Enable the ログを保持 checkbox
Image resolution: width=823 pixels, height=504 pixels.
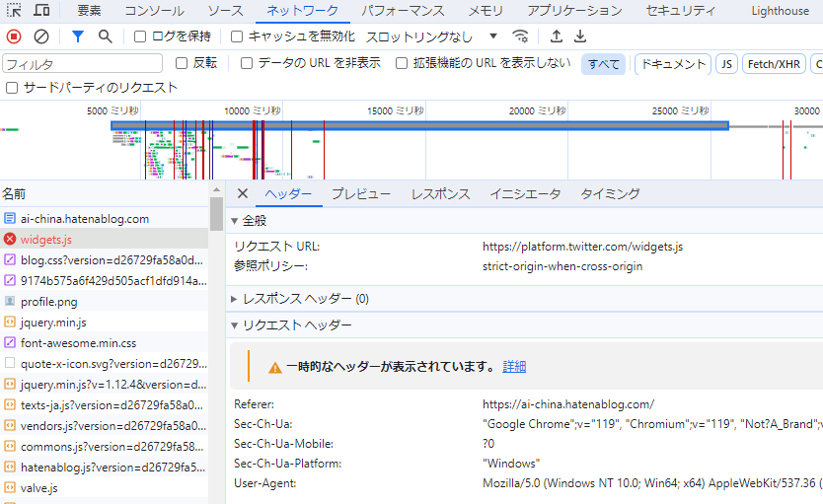pos(139,36)
